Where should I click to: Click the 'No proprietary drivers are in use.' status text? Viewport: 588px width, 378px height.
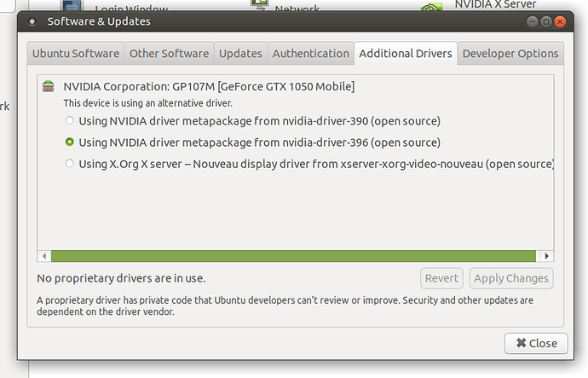coord(121,278)
